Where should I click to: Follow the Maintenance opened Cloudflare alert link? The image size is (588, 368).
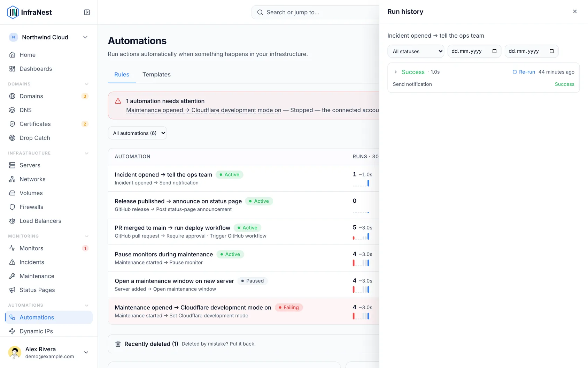203,110
